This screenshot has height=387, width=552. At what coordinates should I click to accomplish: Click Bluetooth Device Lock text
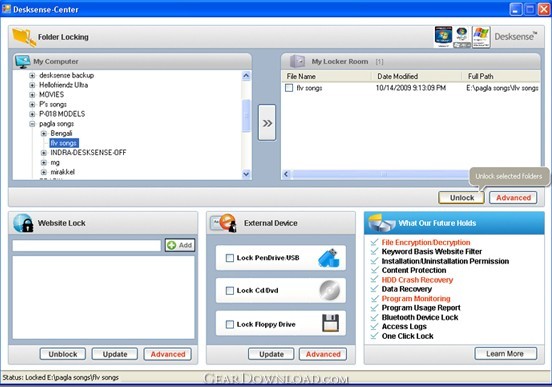[420, 317]
